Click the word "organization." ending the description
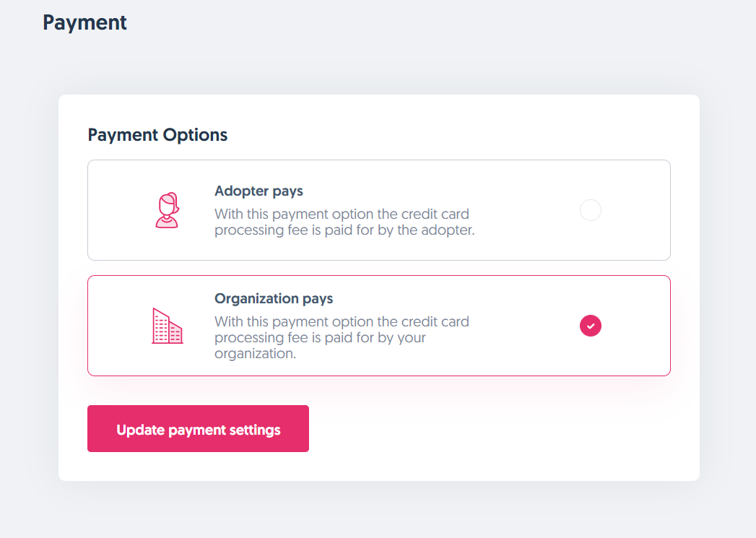Image resolution: width=756 pixels, height=538 pixels. point(255,355)
